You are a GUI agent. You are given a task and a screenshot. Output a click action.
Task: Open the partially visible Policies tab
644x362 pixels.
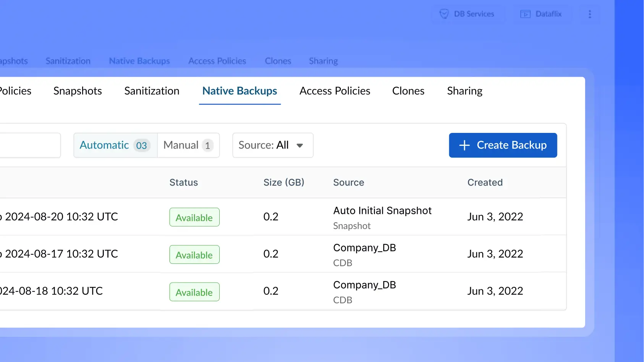tap(15, 91)
